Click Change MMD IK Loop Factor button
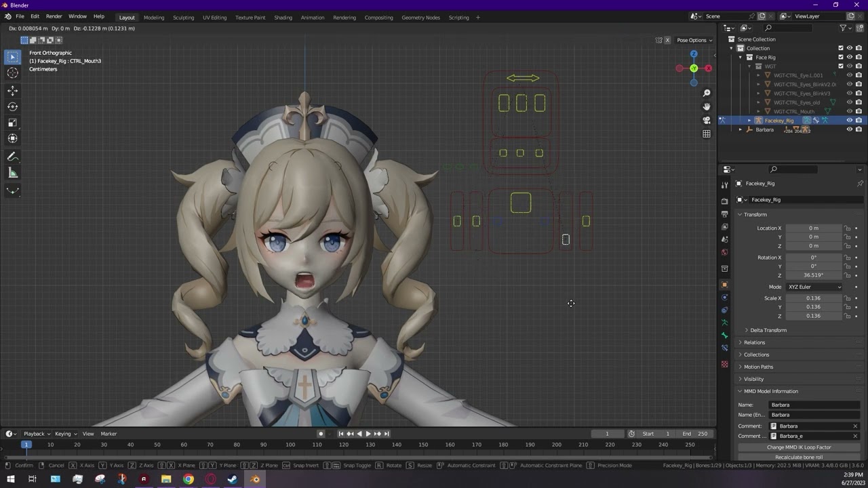868x488 pixels. 799,447
